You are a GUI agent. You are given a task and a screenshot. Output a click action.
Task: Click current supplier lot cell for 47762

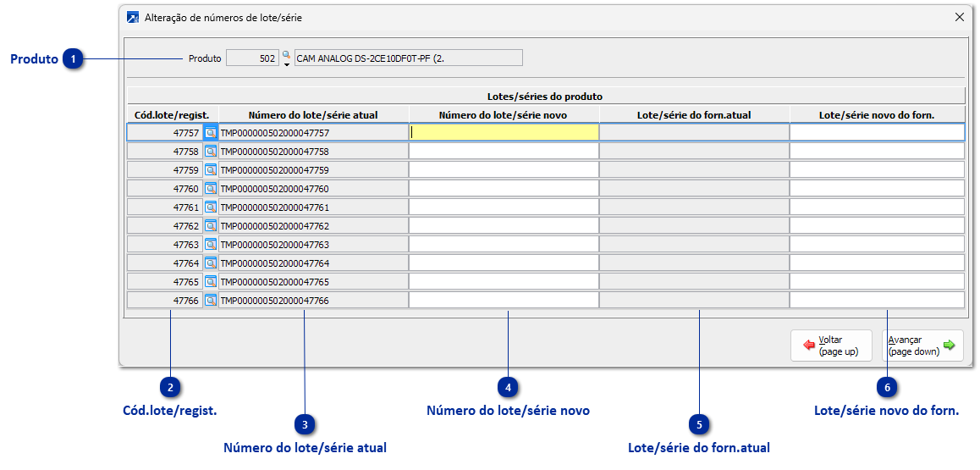[694, 225]
